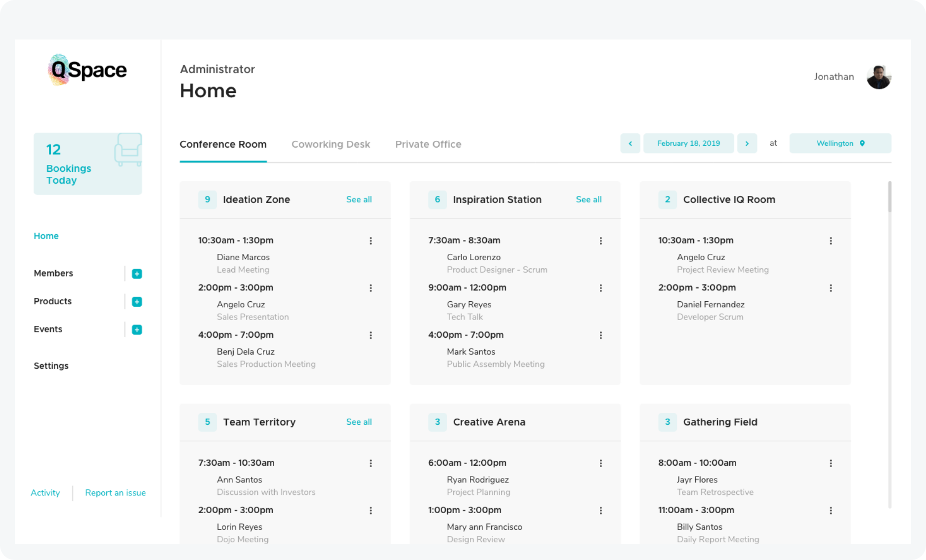The height and width of the screenshot is (560, 926).
Task: Open options menu for Daniel Fernandez booking
Action: [x=831, y=288]
